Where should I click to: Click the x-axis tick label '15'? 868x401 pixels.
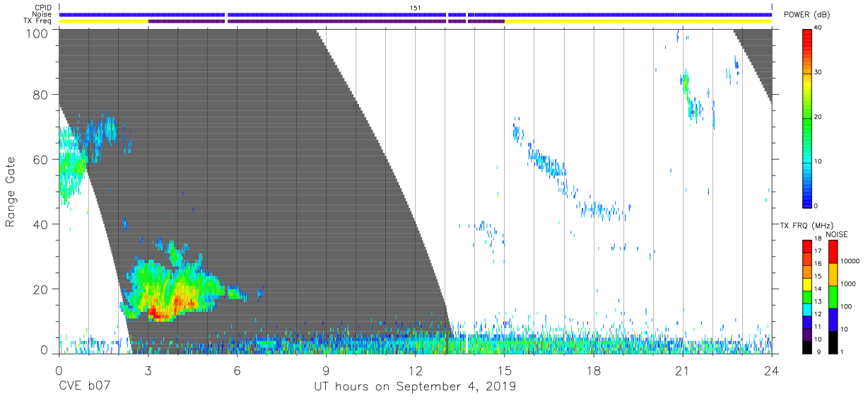point(505,370)
